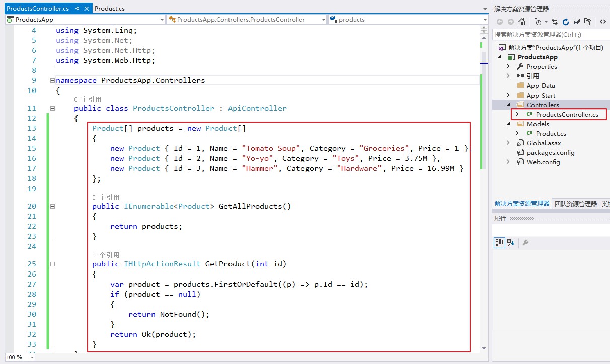Open Web.config from the solution tree

coord(543,162)
